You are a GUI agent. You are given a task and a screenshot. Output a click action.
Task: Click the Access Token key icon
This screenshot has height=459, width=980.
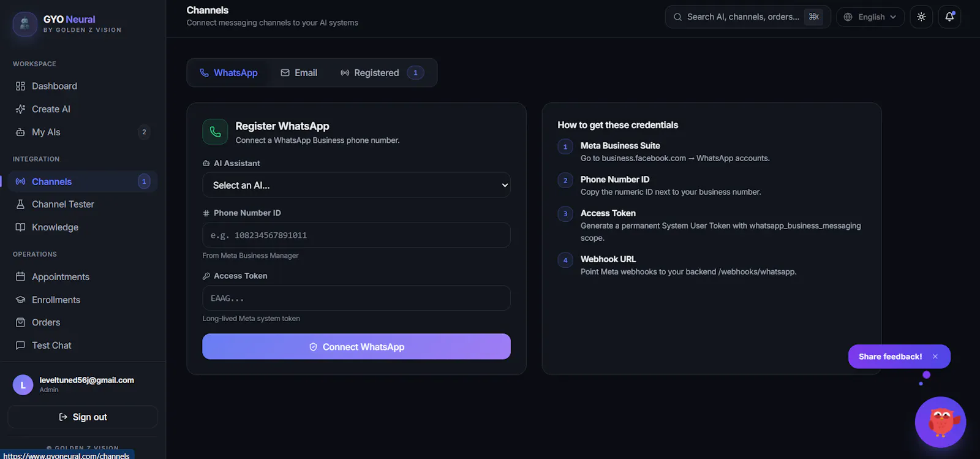tap(206, 276)
